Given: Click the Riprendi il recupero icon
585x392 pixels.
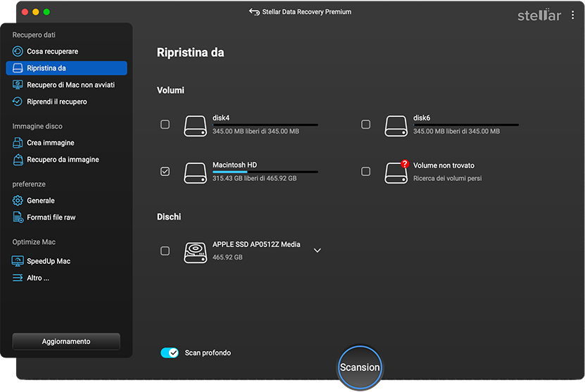Looking at the screenshot, I should [x=18, y=101].
